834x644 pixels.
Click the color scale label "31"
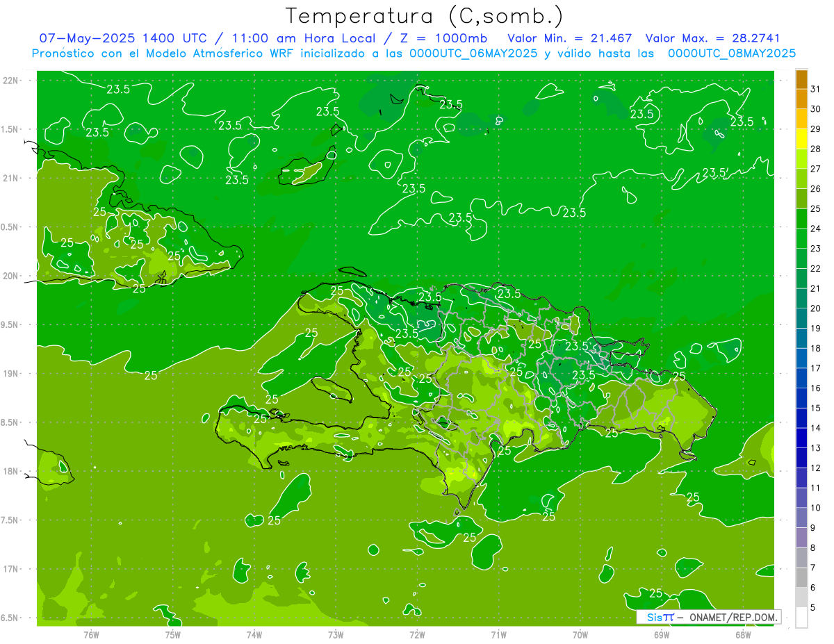[x=816, y=89]
